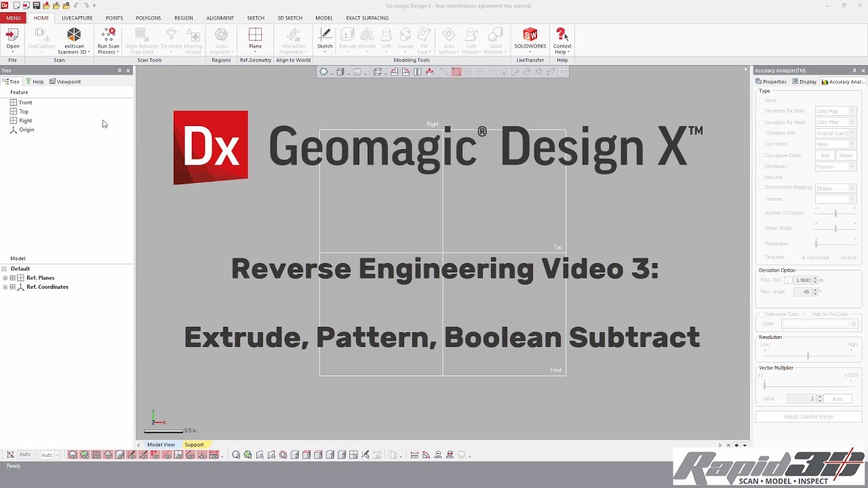Viewport: 868px width, 488px height.
Task: Open Environment Mapping Stripes dropdown
Action: click(x=835, y=188)
